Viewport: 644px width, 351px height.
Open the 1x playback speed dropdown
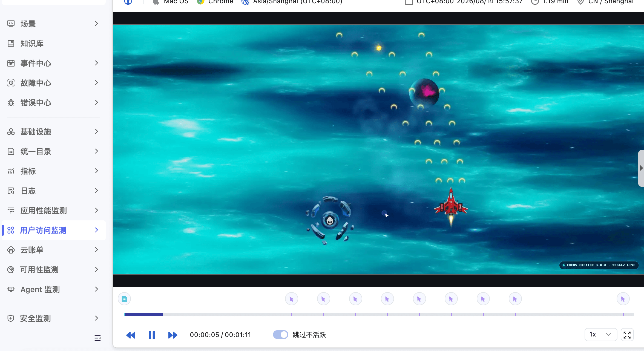coord(601,335)
